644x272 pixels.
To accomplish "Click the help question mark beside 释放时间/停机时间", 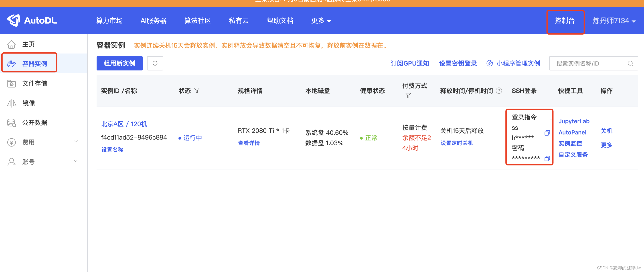I will coord(499,91).
